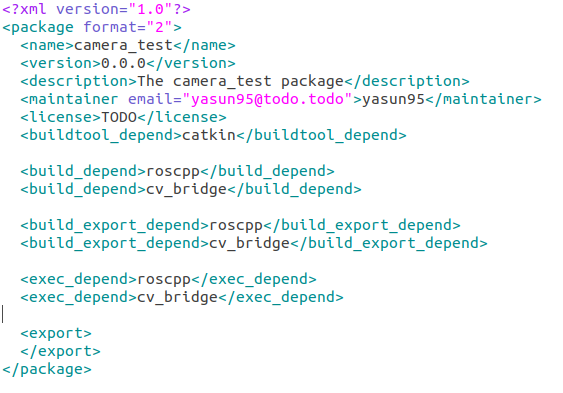Click the email value yasun95@todo.todo
This screenshot has height=393, width=563.
pos(267,99)
